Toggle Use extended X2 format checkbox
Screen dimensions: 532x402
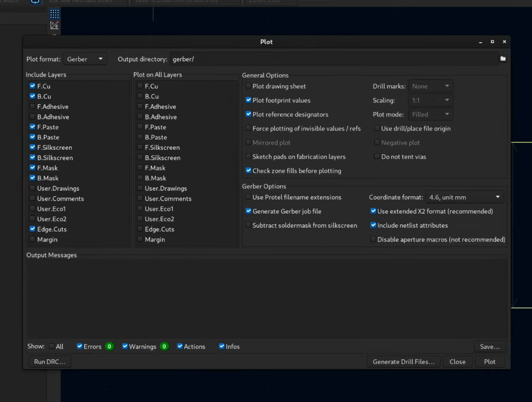[x=373, y=211]
